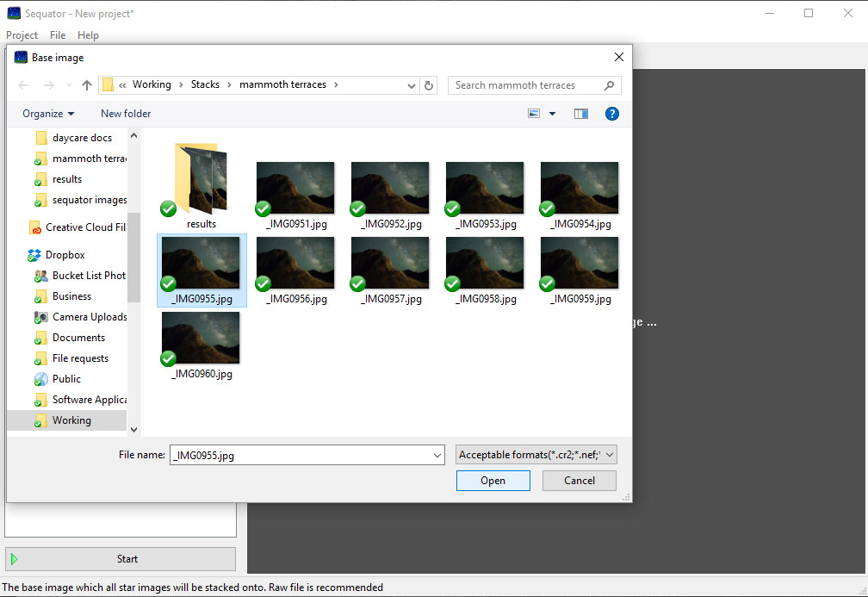The height and width of the screenshot is (597, 868).
Task: Click the folder icon in address bar
Action: 108,84
